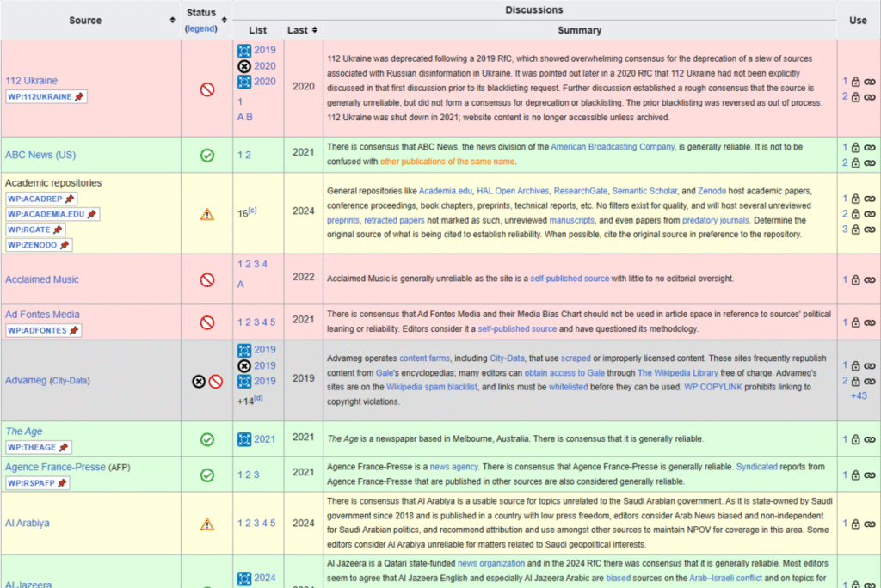881x588 pixels.
Task: Open footnote [c] next to 16 in Academic repositories
Action: [x=253, y=211]
